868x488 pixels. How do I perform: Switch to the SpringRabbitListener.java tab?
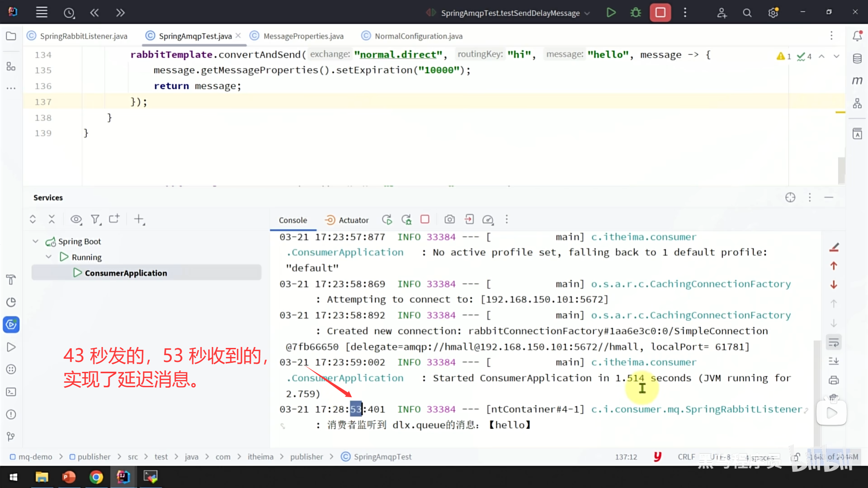coord(83,36)
